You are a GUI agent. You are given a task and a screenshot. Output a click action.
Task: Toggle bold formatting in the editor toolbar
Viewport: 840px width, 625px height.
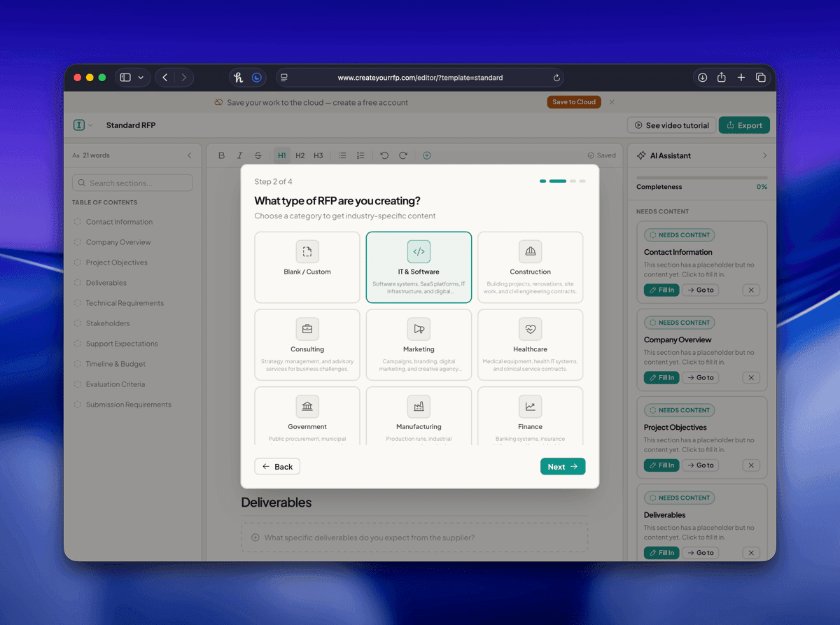click(221, 155)
